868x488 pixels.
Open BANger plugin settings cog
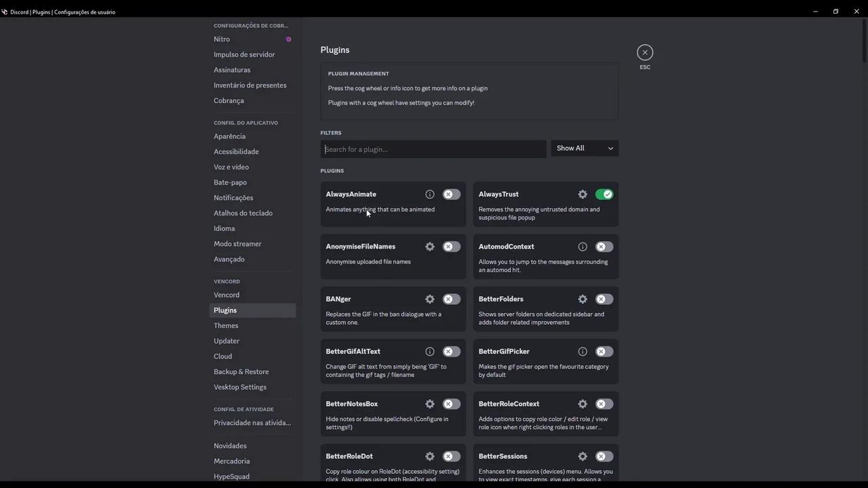pyautogui.click(x=430, y=299)
